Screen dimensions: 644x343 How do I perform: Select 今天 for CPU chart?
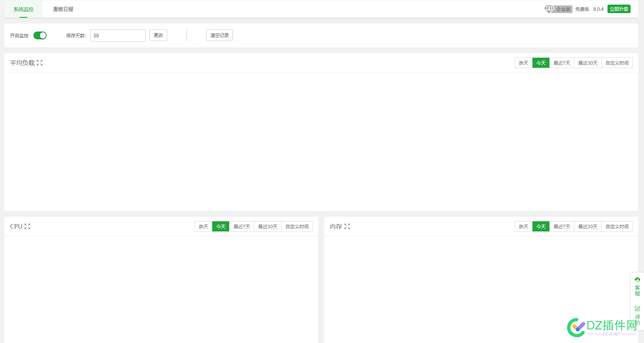(221, 226)
